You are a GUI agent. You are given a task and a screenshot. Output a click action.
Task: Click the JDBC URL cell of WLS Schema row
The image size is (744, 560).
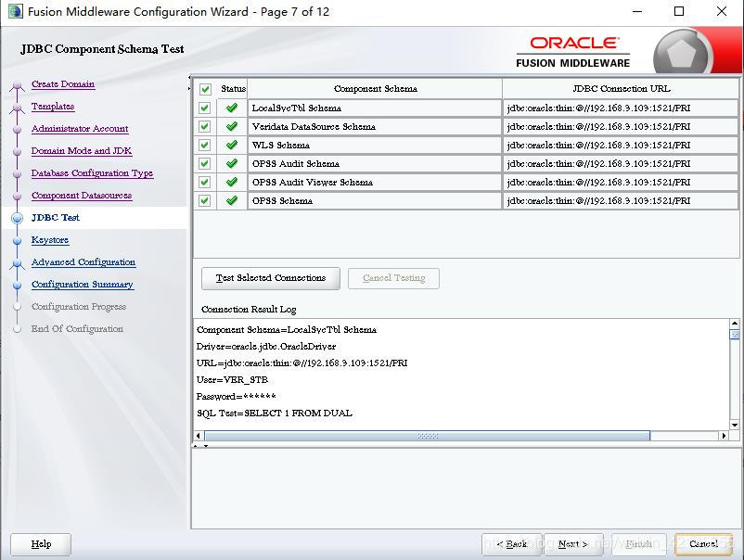[x=621, y=145]
